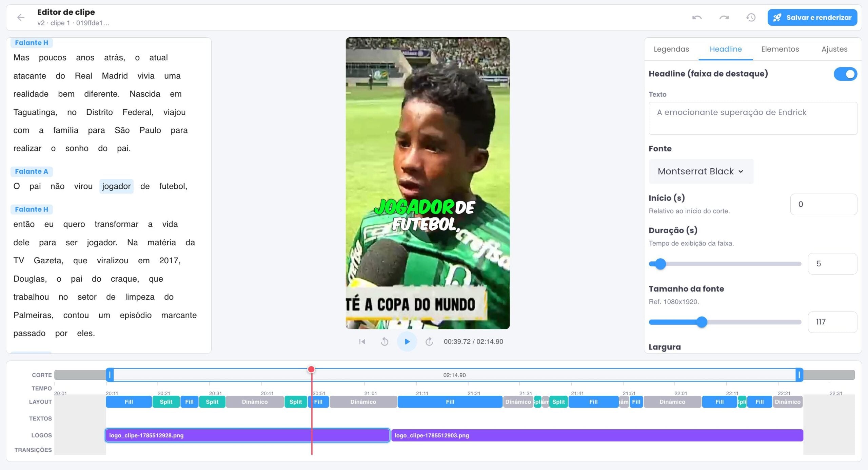Select the long Fill segment at 21:11
This screenshot has width=868, height=470.
[x=450, y=402]
